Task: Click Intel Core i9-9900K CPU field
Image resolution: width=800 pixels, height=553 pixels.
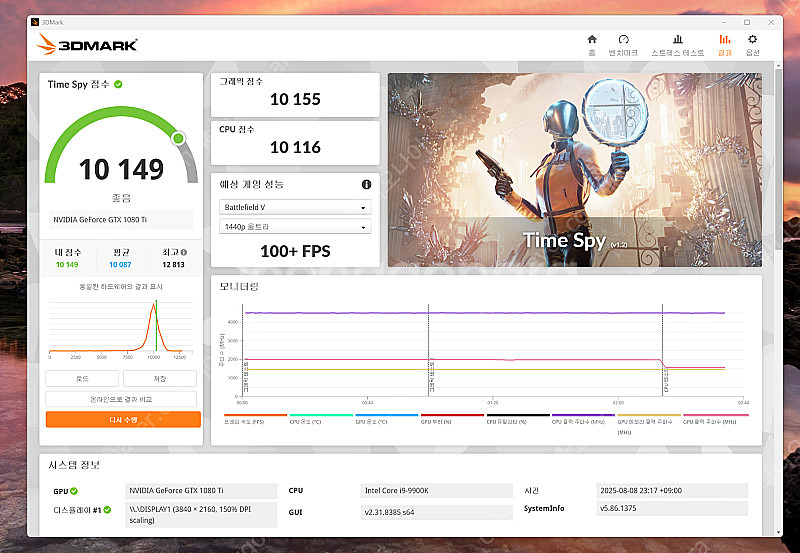Action: pyautogui.click(x=436, y=490)
